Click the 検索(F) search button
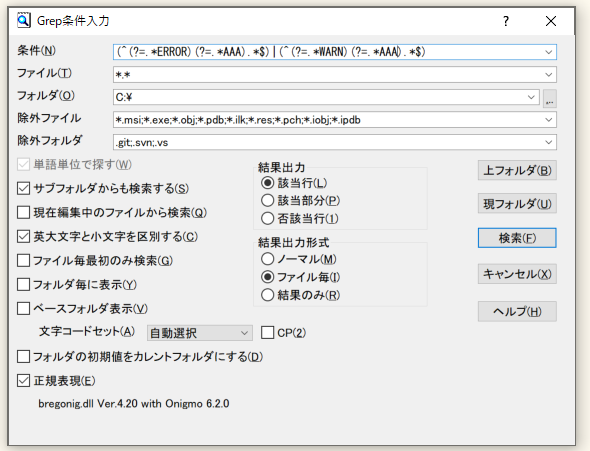The width and height of the screenshot is (590, 451). point(517,238)
